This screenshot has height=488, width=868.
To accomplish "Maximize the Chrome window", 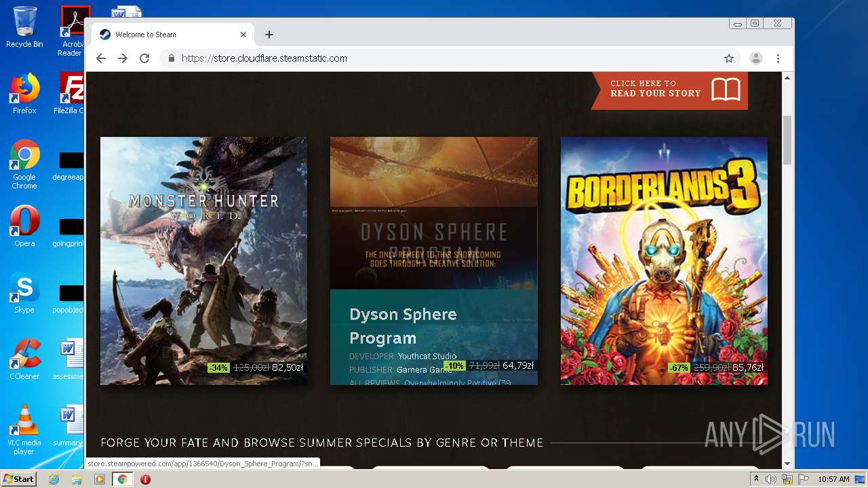I will [x=754, y=24].
